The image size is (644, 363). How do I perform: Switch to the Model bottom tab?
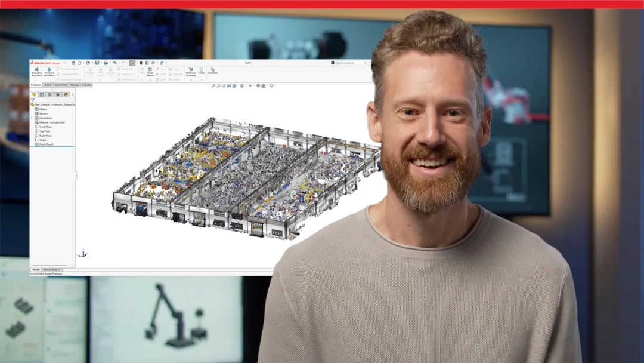(x=36, y=270)
